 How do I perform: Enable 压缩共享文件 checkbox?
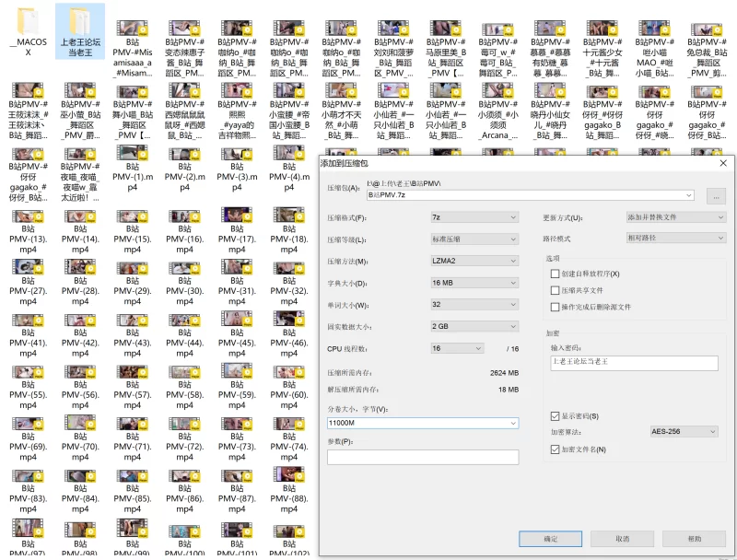tap(556, 290)
